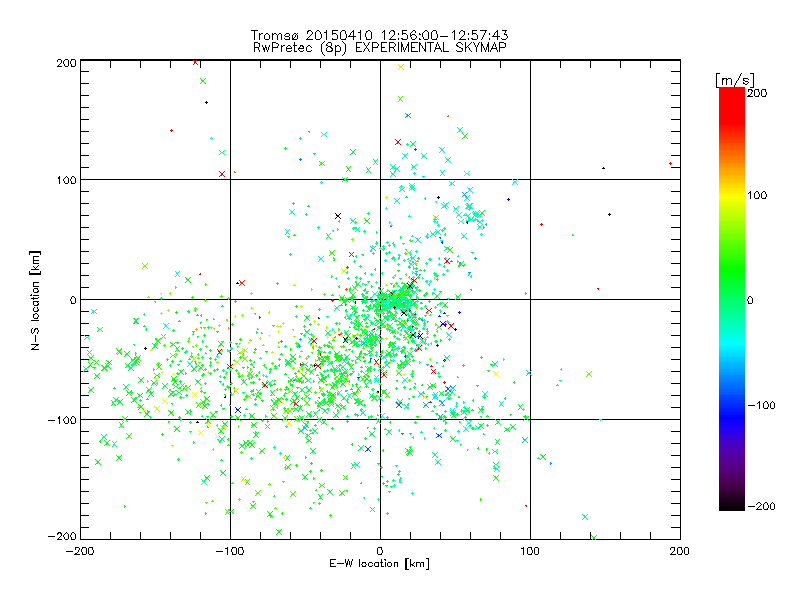Click the x-axis '-200' tick label
This screenshot has height=600, width=800.
click(x=80, y=551)
